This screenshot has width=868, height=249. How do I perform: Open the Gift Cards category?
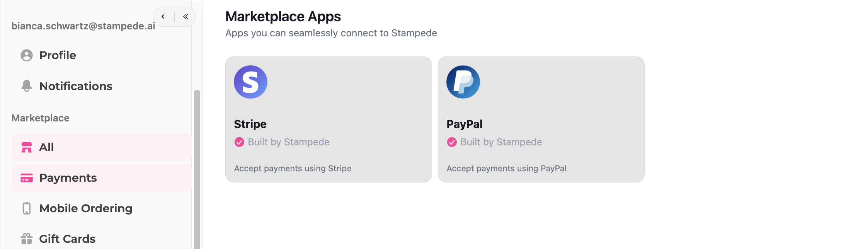pos(101,239)
